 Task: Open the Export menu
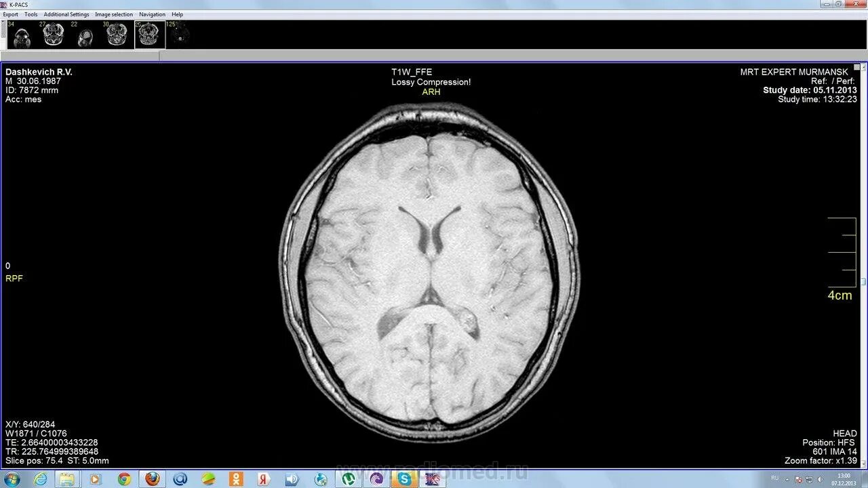[x=10, y=14]
